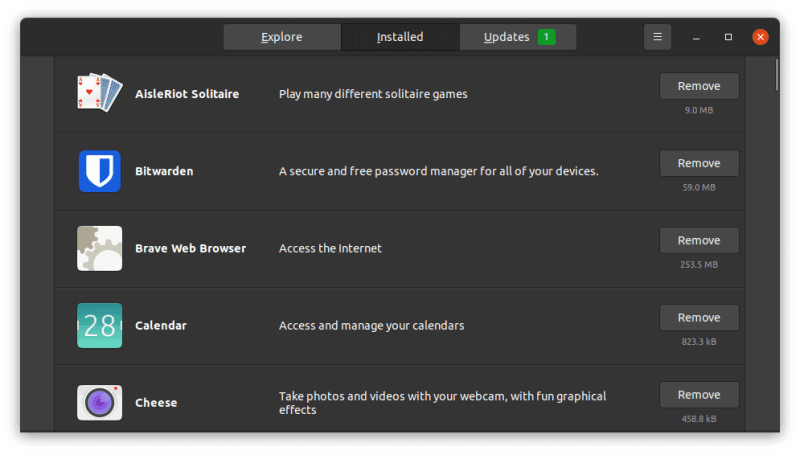The height and width of the screenshot is (455, 800).
Task: Open the hamburger menu in the header bar
Action: (x=657, y=37)
